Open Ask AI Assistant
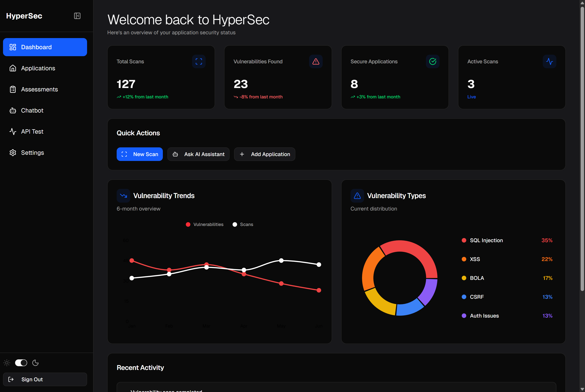 [198, 154]
